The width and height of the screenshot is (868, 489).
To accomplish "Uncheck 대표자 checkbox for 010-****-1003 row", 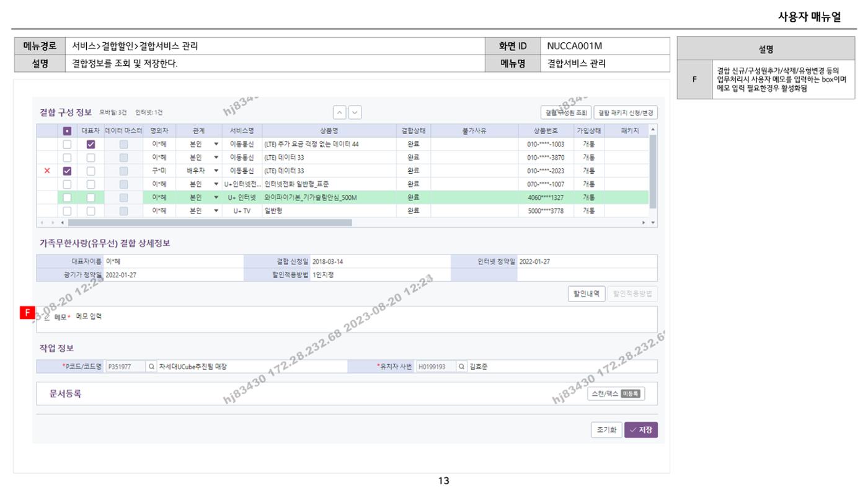I will coord(91,144).
